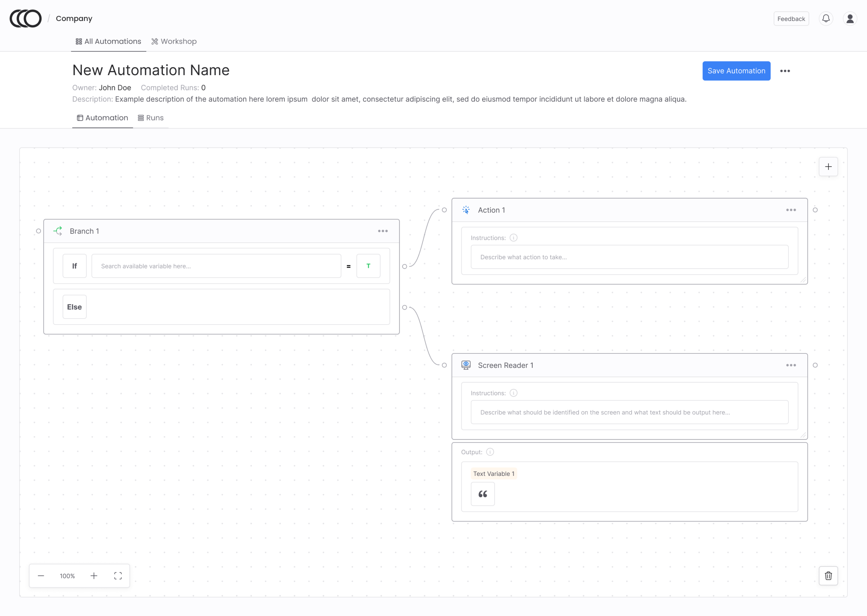The width and height of the screenshot is (867, 616).
Task: Select the Runs tab
Action: (x=151, y=118)
